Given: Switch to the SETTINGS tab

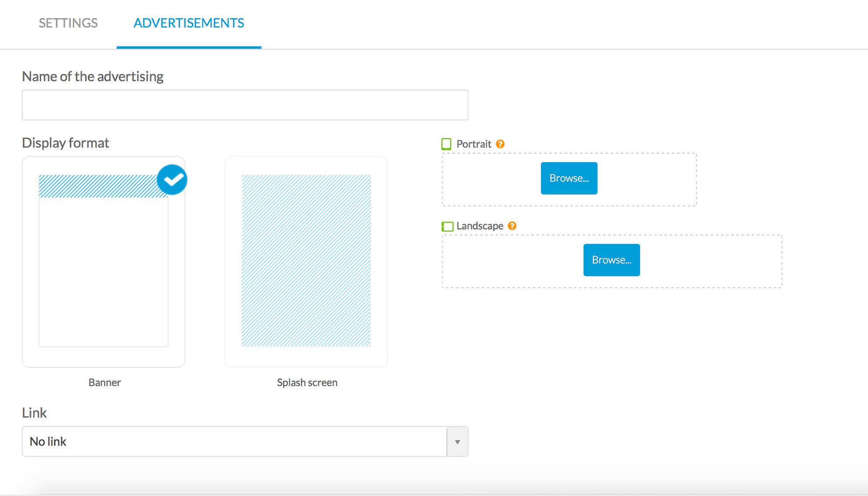Looking at the screenshot, I should pyautogui.click(x=68, y=23).
